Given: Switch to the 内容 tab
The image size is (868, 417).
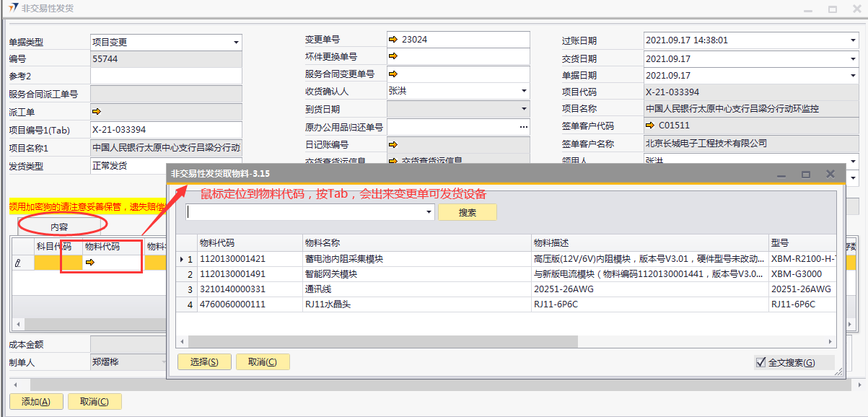Looking at the screenshot, I should click(x=59, y=227).
